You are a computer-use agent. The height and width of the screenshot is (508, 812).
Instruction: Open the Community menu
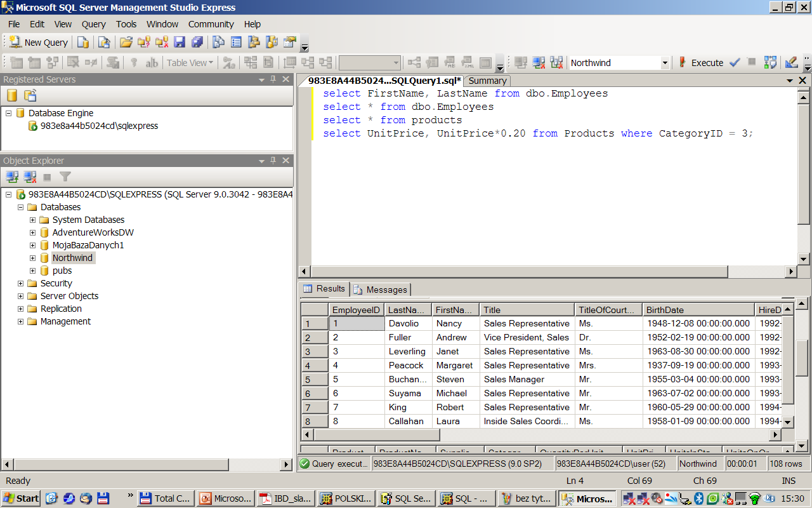211,24
